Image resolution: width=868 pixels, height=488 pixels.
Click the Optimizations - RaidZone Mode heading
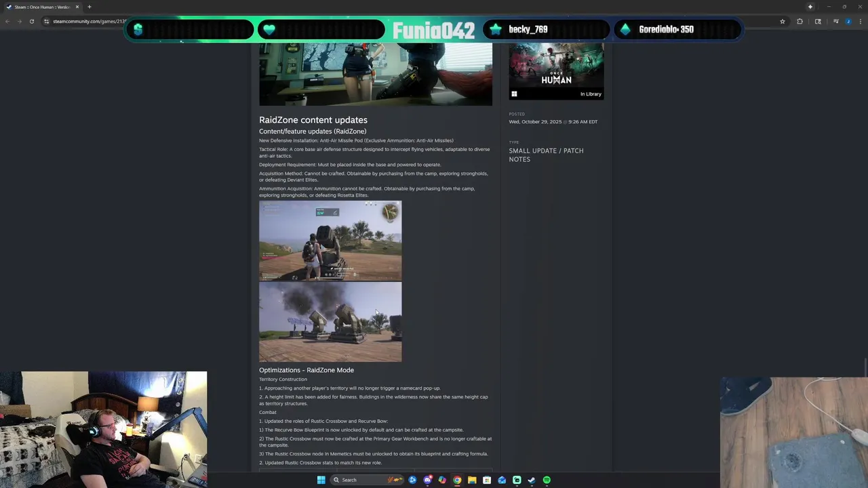click(307, 370)
